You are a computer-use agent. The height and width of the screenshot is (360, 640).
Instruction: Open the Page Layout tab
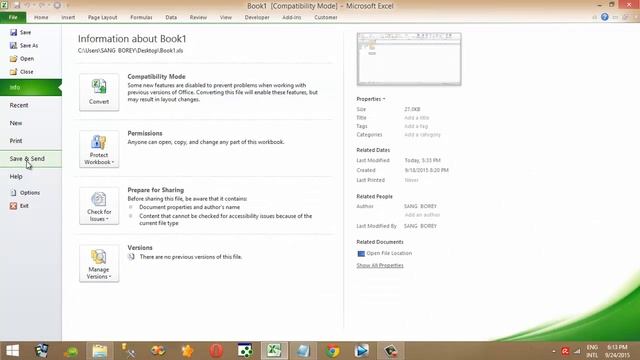pos(102,17)
